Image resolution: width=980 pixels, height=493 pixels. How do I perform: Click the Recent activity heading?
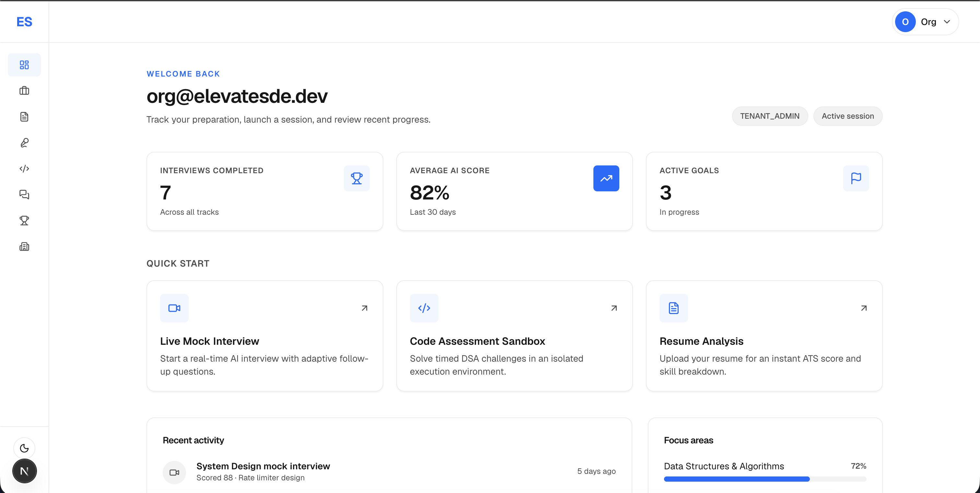[193, 440]
